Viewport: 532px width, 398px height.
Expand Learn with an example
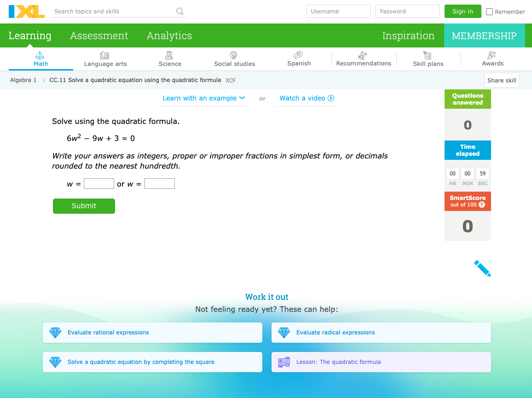pos(203,98)
